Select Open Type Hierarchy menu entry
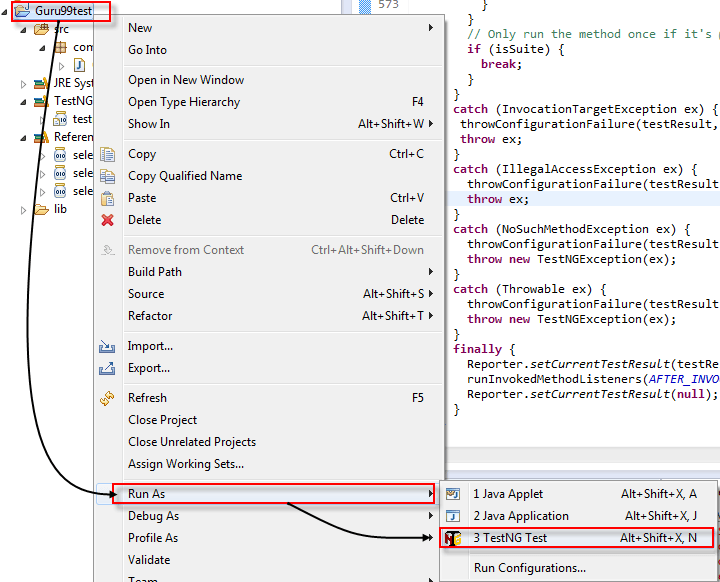The image size is (720, 582). [184, 102]
